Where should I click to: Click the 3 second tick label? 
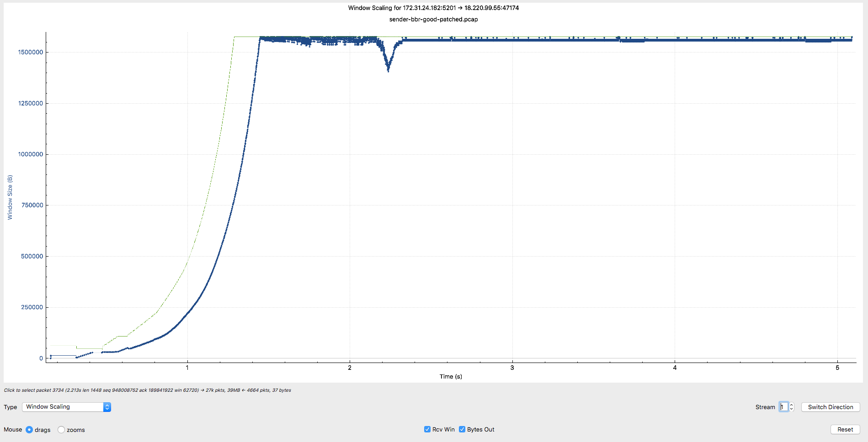point(512,368)
